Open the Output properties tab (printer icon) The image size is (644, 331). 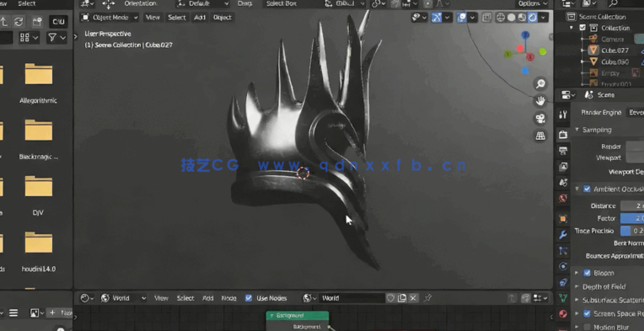563,151
